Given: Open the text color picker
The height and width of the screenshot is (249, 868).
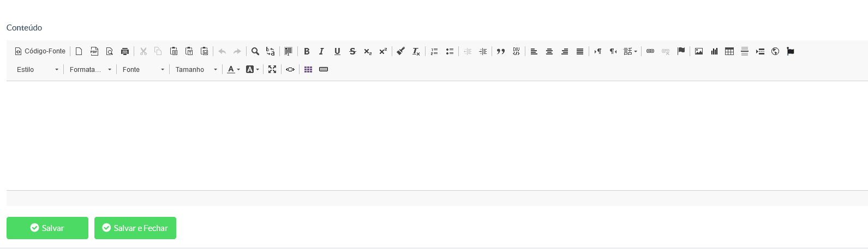Looking at the screenshot, I should 234,69.
